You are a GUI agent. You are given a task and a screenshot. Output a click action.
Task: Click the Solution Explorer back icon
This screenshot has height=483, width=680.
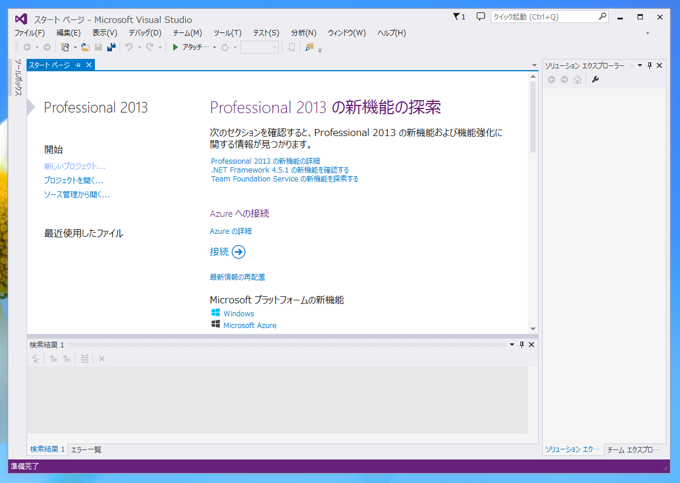552,80
